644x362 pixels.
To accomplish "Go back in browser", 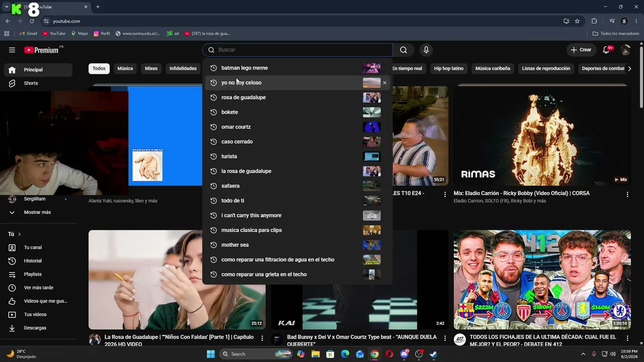I will [8, 21].
